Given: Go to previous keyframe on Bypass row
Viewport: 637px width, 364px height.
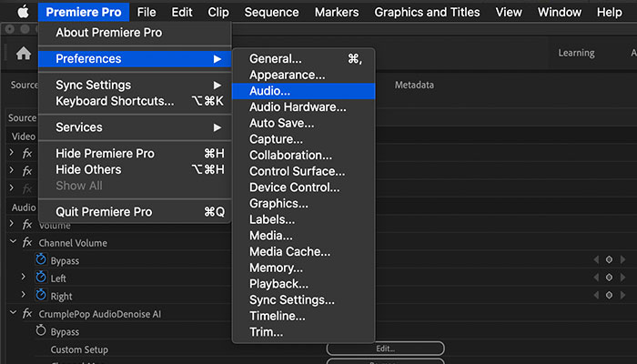Looking at the screenshot, I should tap(596, 259).
